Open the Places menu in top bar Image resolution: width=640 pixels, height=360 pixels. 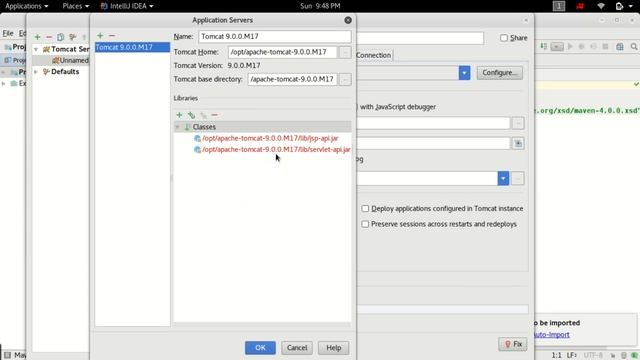[x=76, y=6]
